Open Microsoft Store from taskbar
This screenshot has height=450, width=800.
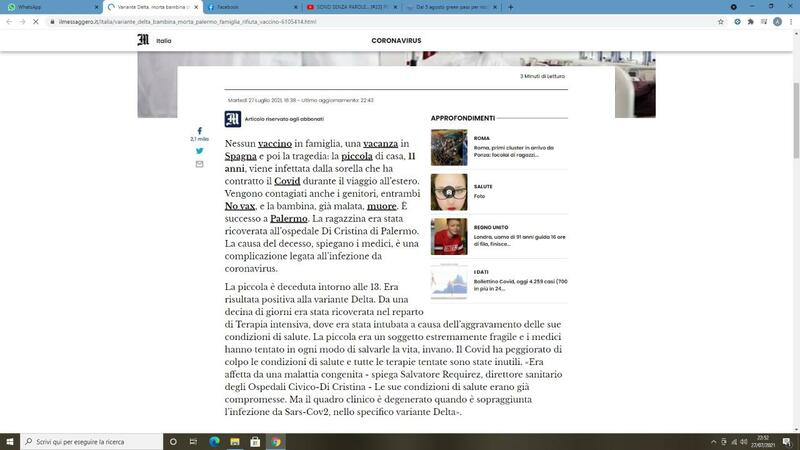click(255, 441)
